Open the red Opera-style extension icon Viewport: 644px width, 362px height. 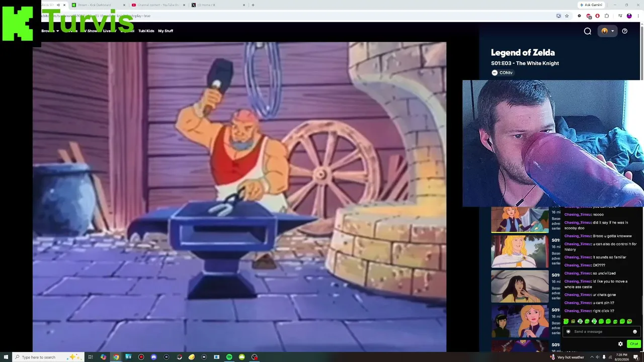tap(597, 16)
